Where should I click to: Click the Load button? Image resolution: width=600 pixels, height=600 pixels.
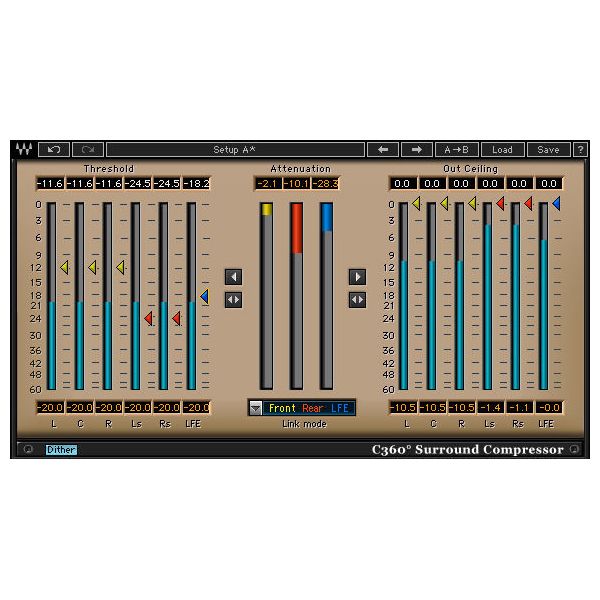[502, 150]
